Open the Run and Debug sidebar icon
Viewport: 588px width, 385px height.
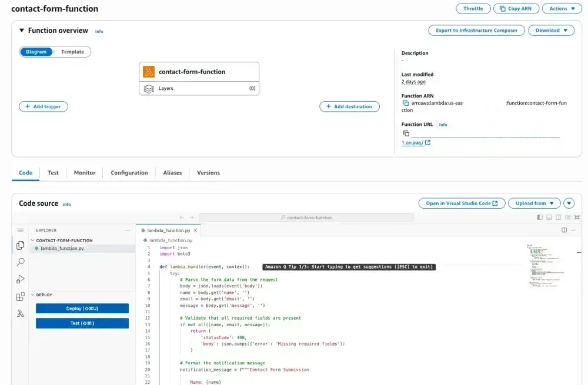tap(21, 279)
